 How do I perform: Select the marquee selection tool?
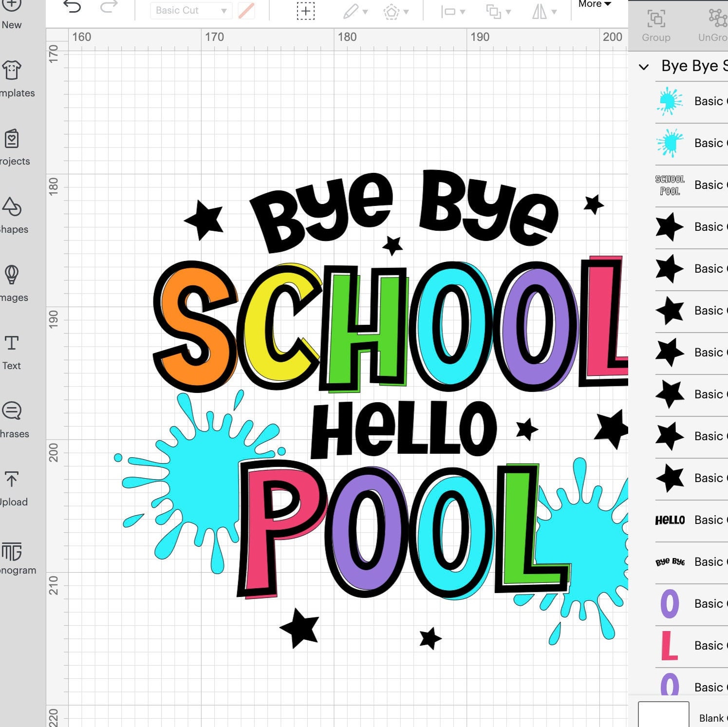click(305, 10)
